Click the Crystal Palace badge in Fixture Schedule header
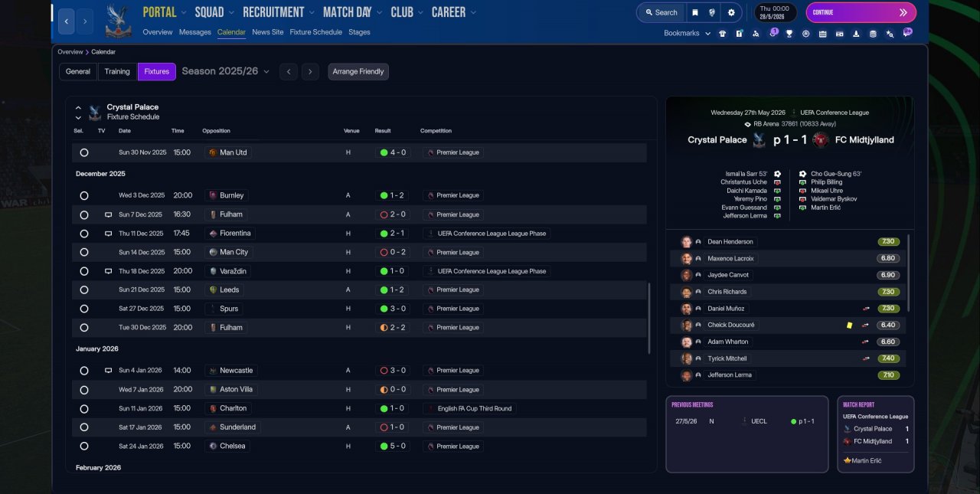 click(x=95, y=113)
